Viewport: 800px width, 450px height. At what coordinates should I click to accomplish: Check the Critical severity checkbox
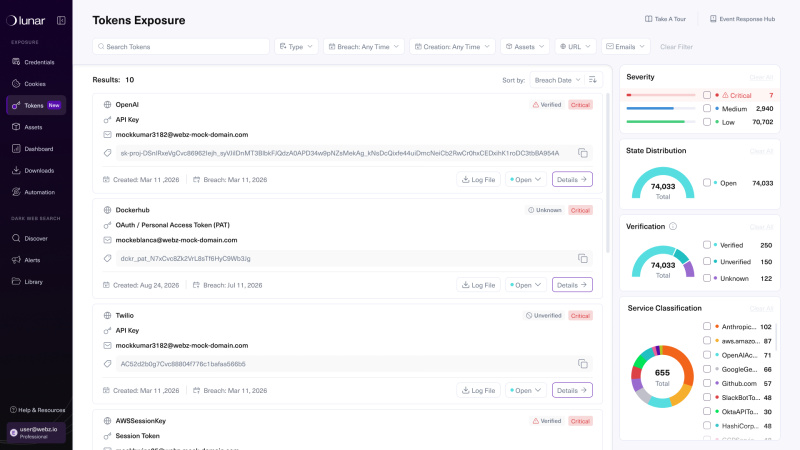point(707,95)
